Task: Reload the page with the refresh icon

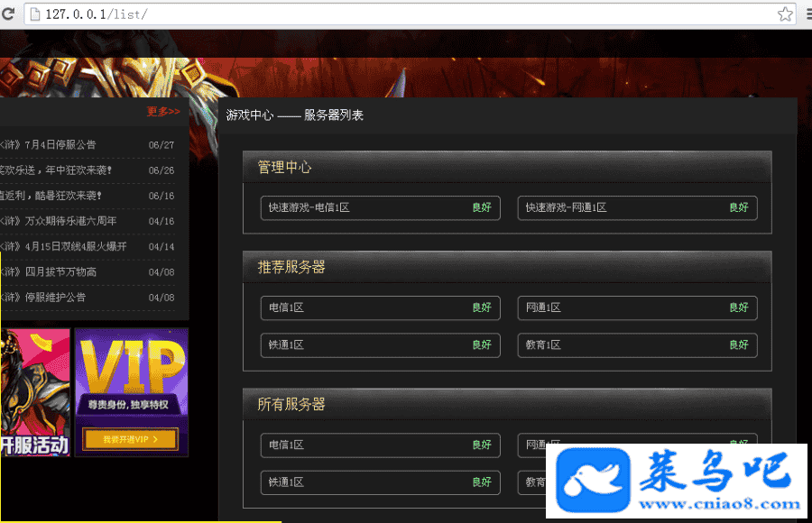Action: pyautogui.click(x=8, y=14)
